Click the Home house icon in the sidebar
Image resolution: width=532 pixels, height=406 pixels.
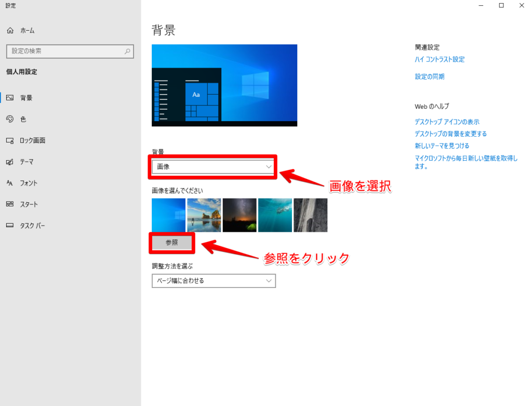[x=10, y=31]
